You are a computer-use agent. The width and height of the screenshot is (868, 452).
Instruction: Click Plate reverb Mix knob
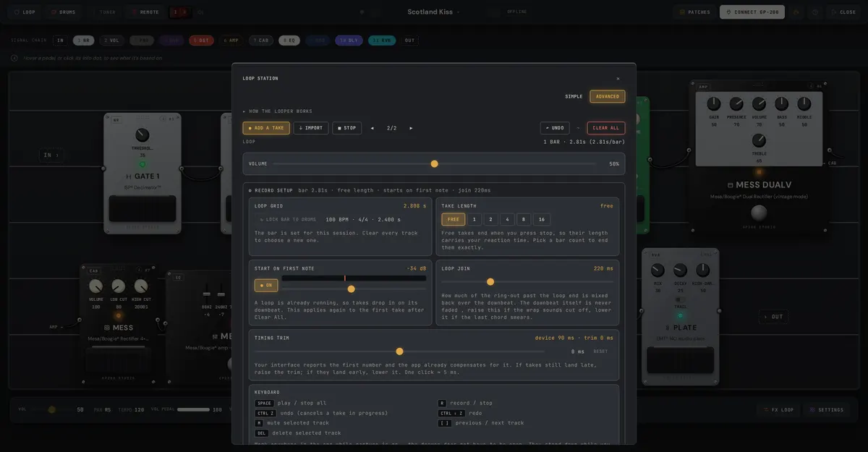pos(658,270)
